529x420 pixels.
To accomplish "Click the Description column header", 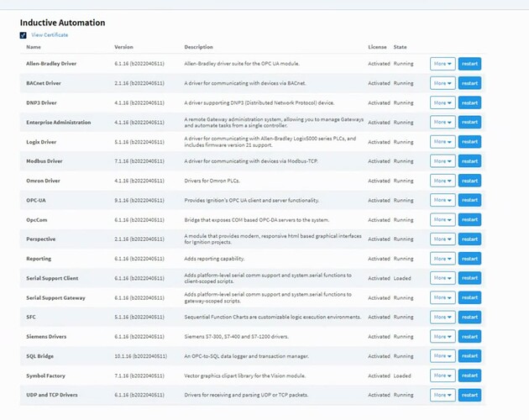I will pyautogui.click(x=199, y=47).
